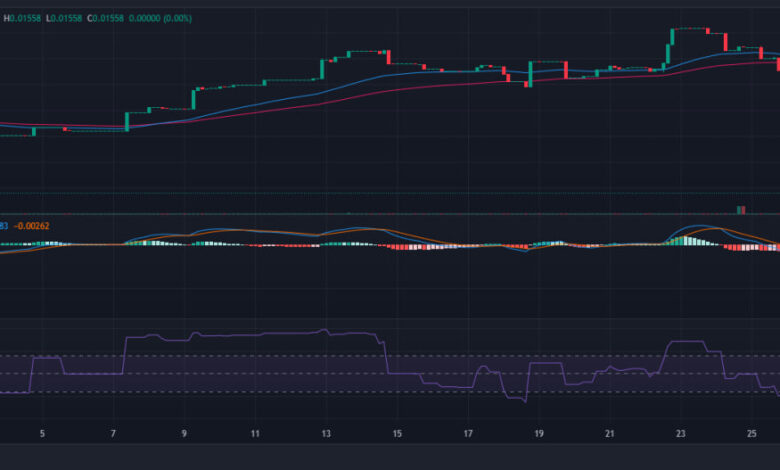Click date label 17 on time axis
Image resolution: width=780 pixels, height=470 pixels.
(468, 434)
